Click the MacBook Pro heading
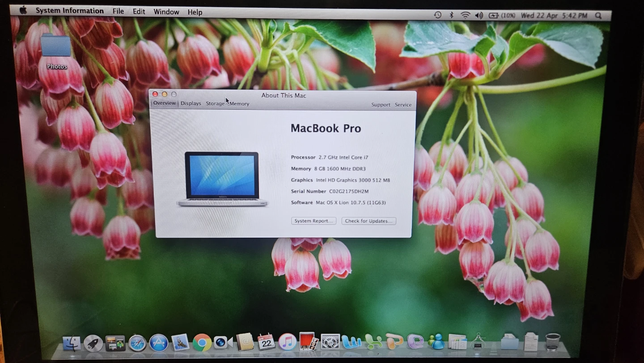This screenshot has height=363, width=644. click(326, 128)
